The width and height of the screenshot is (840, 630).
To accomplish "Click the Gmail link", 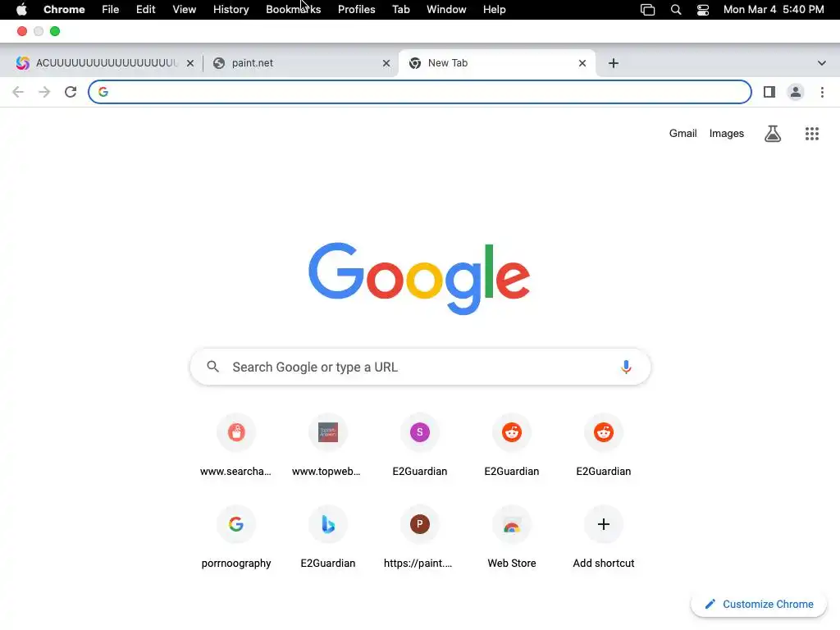I will [x=682, y=134].
